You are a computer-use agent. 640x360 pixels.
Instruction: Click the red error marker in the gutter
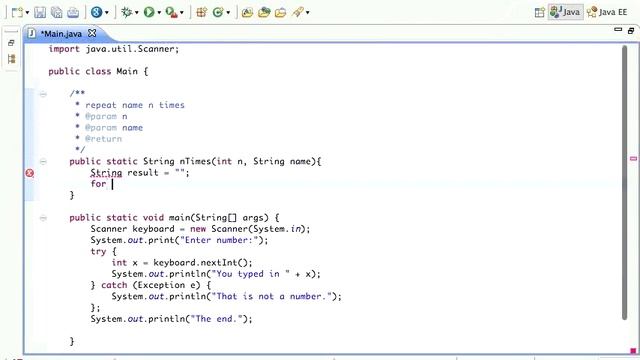tap(30, 173)
